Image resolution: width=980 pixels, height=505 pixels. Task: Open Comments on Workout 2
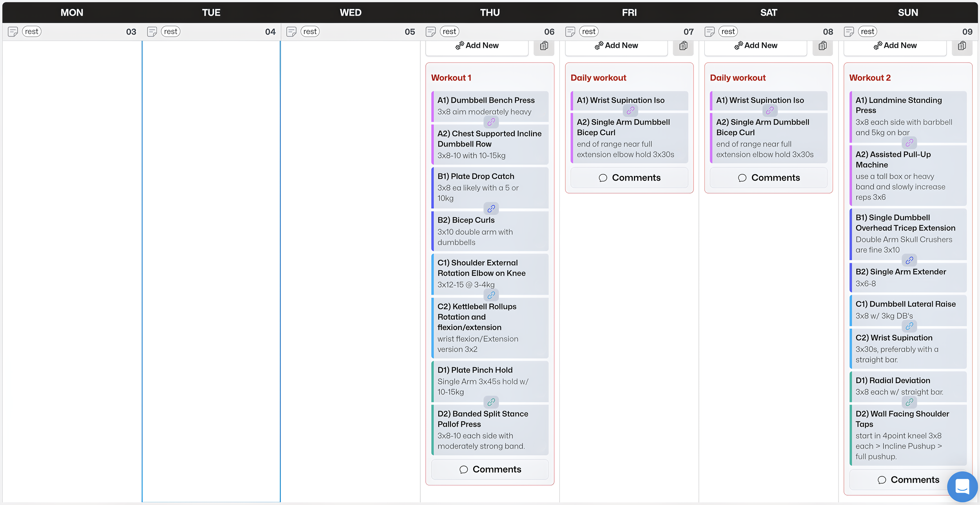[x=908, y=480]
